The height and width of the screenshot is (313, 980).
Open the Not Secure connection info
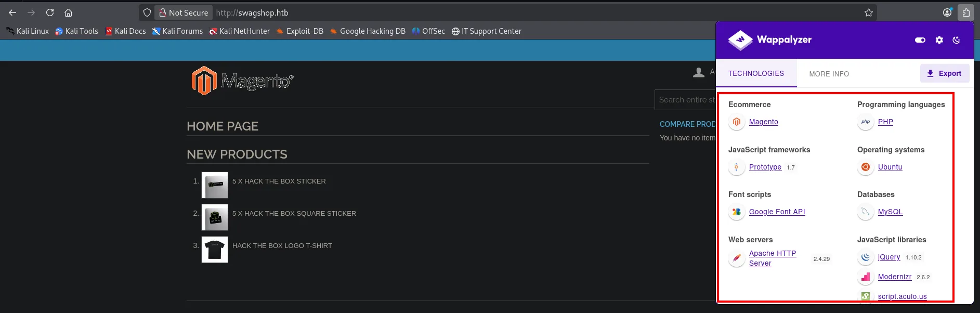[x=184, y=12]
